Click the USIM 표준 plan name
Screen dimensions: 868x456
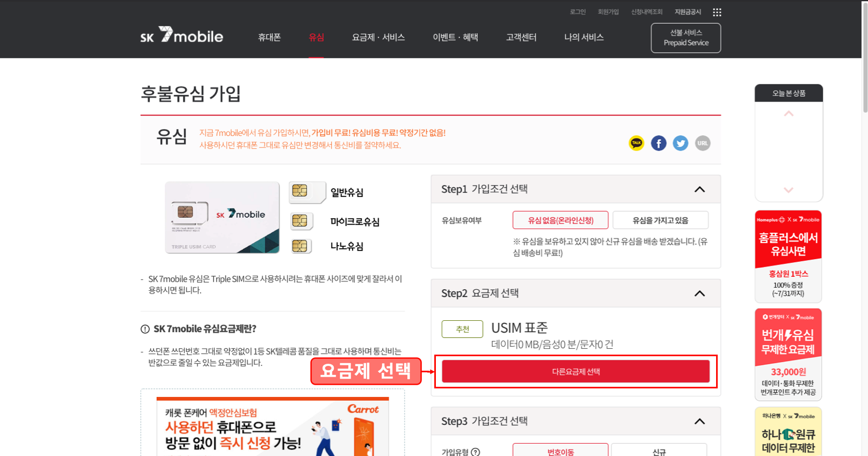coord(520,328)
